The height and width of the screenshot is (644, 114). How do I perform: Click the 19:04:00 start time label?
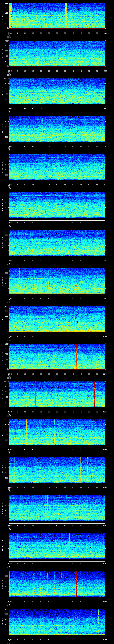point(9,147)
